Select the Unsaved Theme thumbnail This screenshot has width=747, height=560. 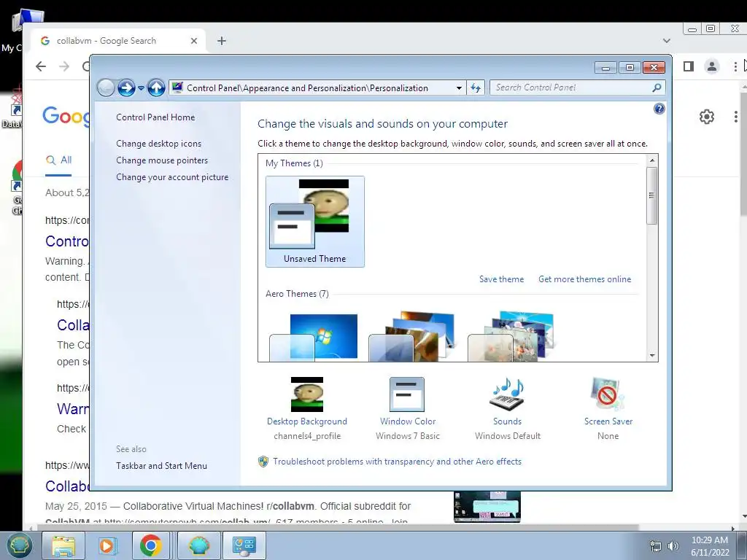pos(315,222)
